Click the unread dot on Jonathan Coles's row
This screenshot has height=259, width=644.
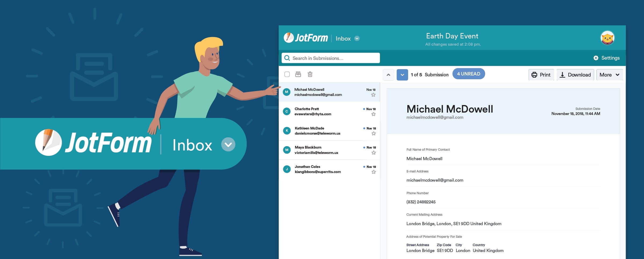pos(364,167)
